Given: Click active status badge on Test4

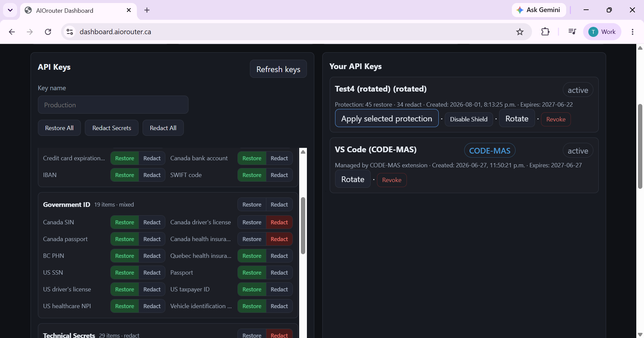Looking at the screenshot, I should coord(578,90).
